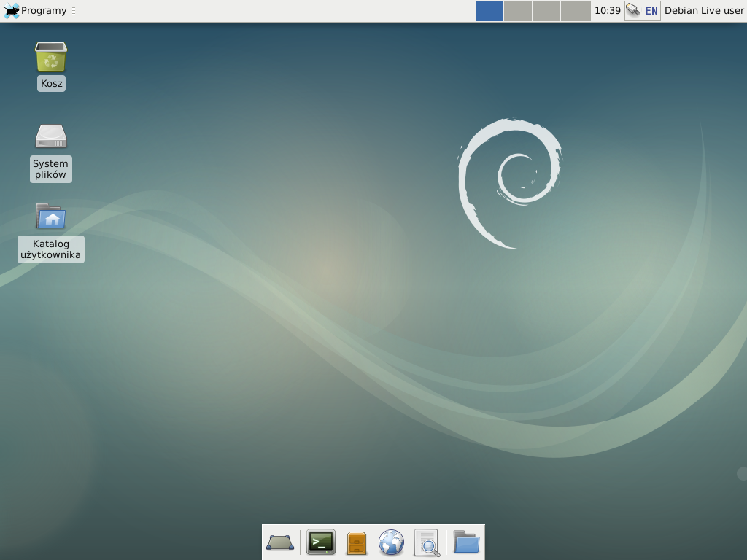Screen dimensions: 747x560
Task: Click the Kosz text label
Action: 51,84
